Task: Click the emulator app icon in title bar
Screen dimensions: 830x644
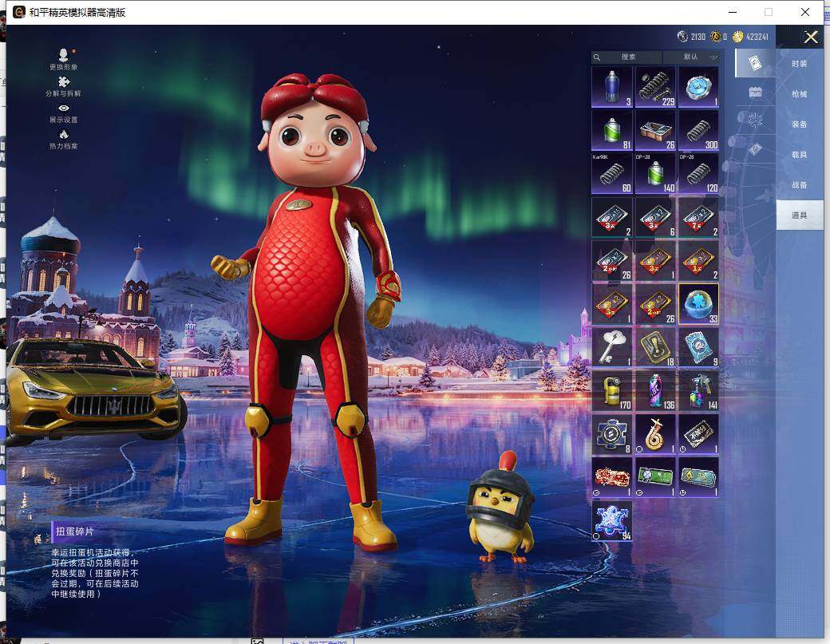Action: coord(19,12)
